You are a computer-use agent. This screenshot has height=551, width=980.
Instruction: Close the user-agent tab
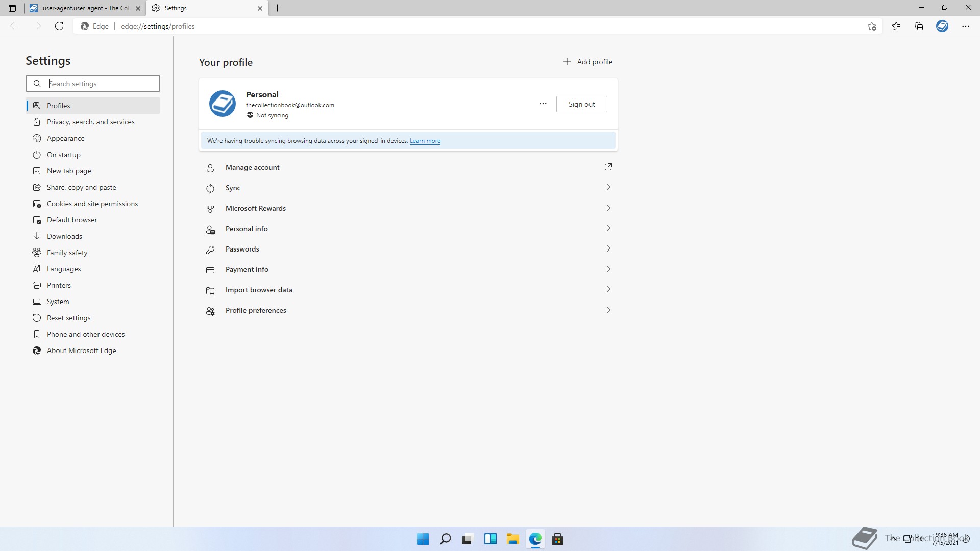138,8
